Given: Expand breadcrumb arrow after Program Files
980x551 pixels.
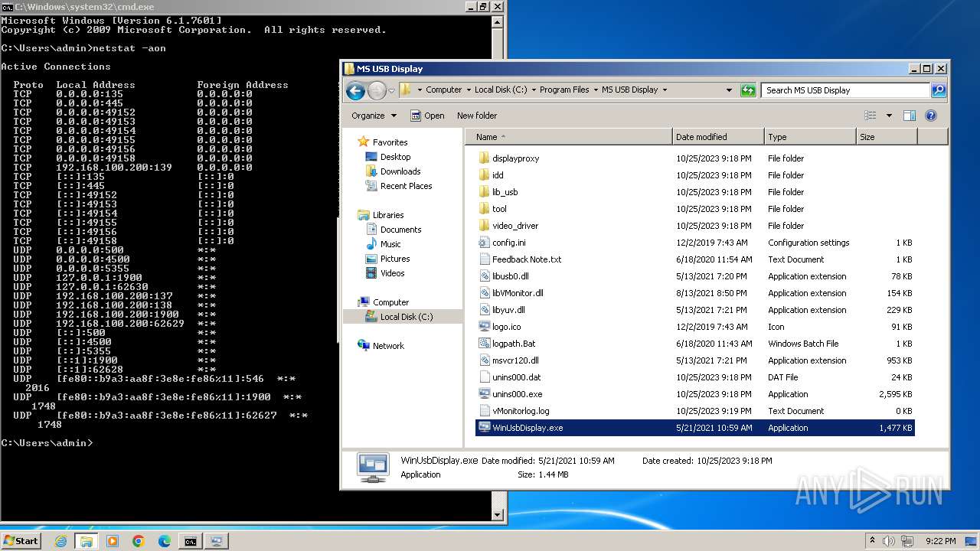Looking at the screenshot, I should point(594,90).
